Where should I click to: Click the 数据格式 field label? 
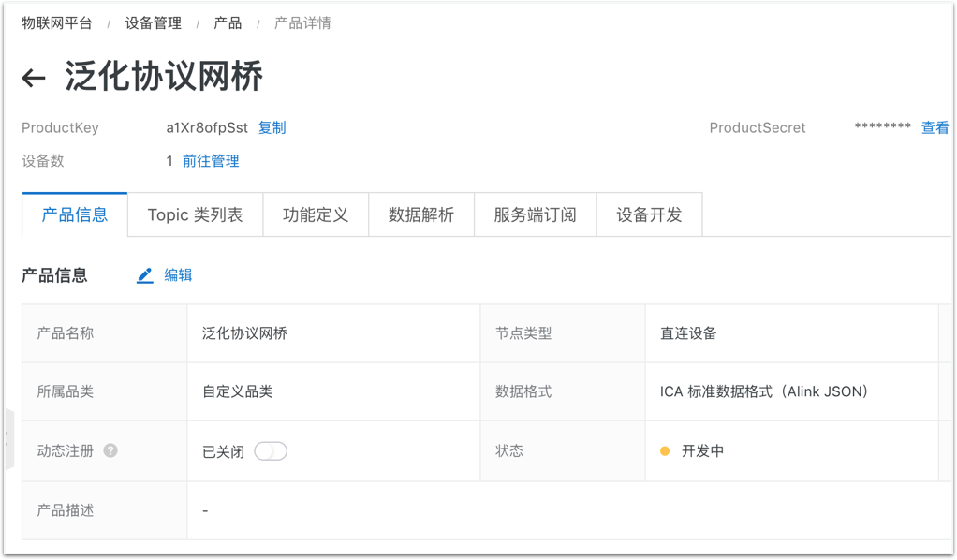click(523, 391)
